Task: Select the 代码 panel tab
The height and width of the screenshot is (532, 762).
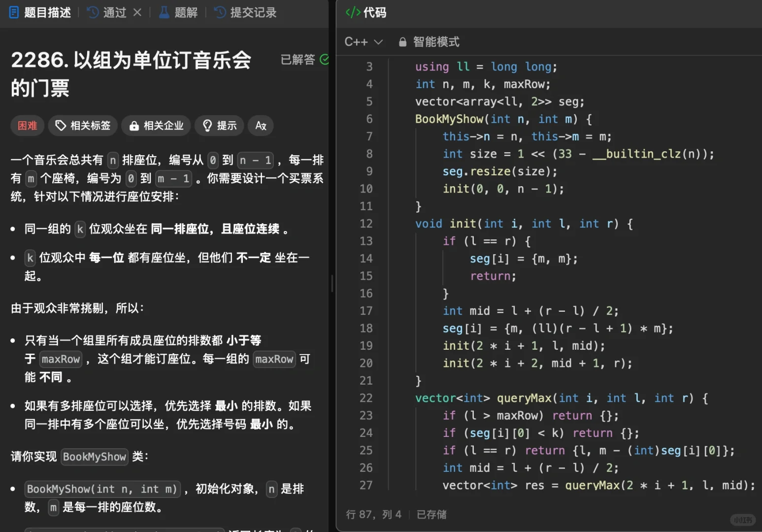Action: 366,12
